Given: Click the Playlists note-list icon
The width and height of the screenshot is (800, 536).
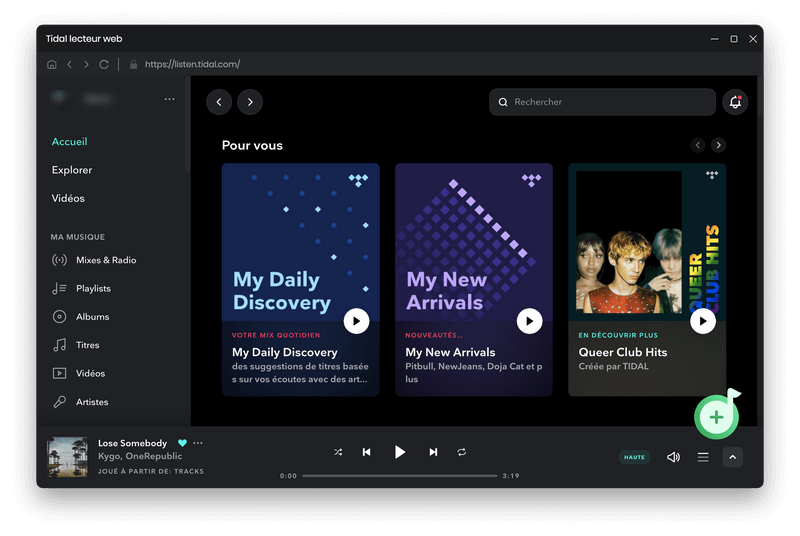Looking at the screenshot, I should [x=59, y=289].
